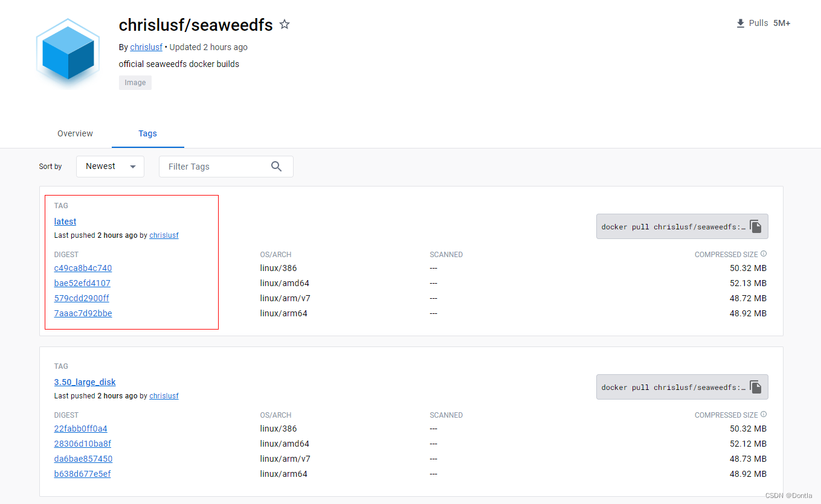Click the info icon in the 3.50_large_disk size column
This screenshot has height=504, width=821.
(x=763, y=414)
